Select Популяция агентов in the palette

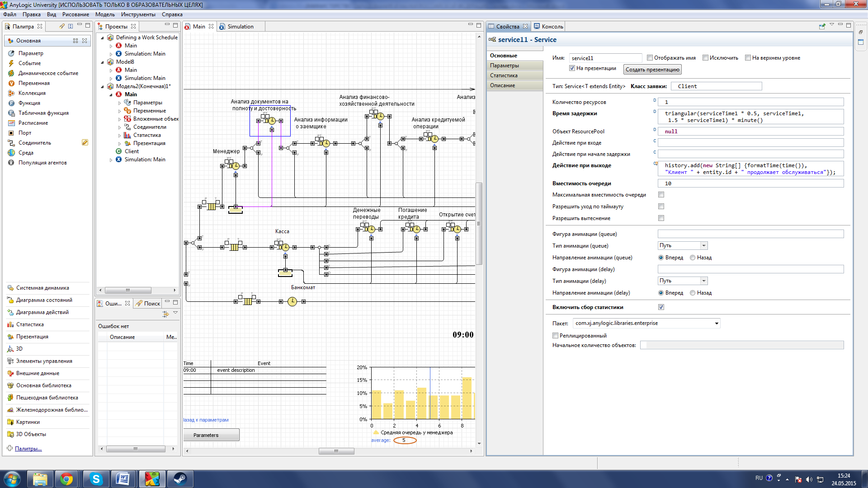(42, 163)
